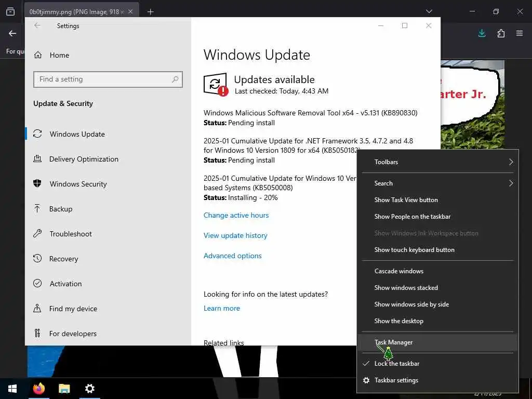Expand the Search submenu arrow
Image resolution: width=532 pixels, height=399 pixels.
(x=511, y=183)
